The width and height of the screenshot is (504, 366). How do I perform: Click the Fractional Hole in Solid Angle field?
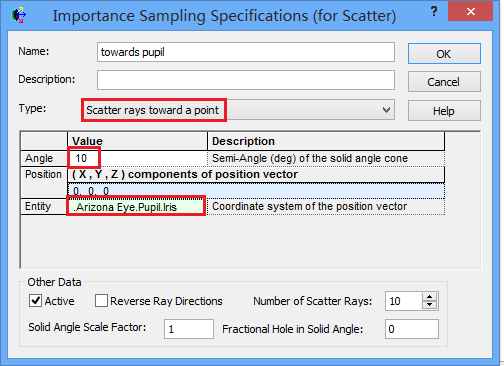412,329
